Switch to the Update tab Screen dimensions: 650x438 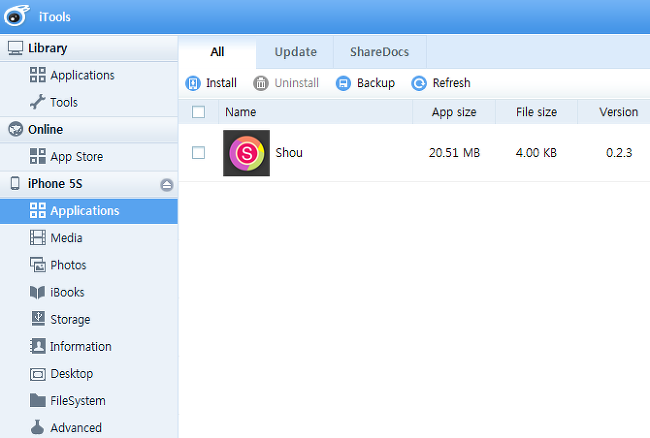(x=295, y=52)
